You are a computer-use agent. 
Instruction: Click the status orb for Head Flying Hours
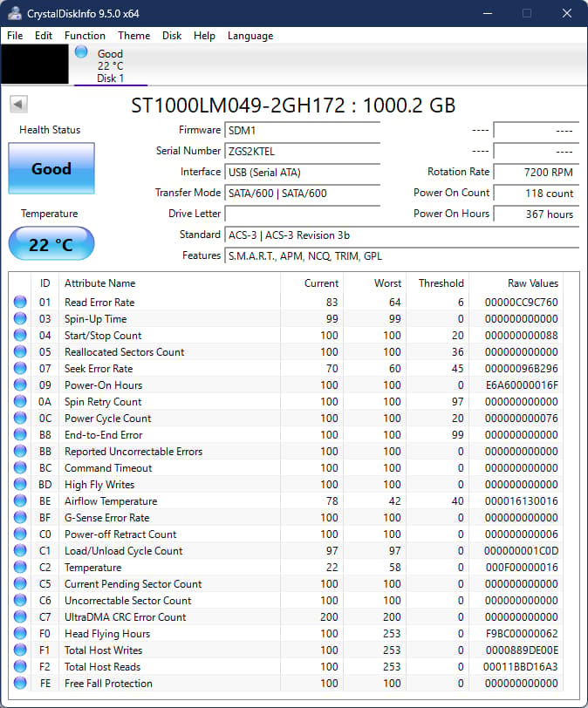20,633
